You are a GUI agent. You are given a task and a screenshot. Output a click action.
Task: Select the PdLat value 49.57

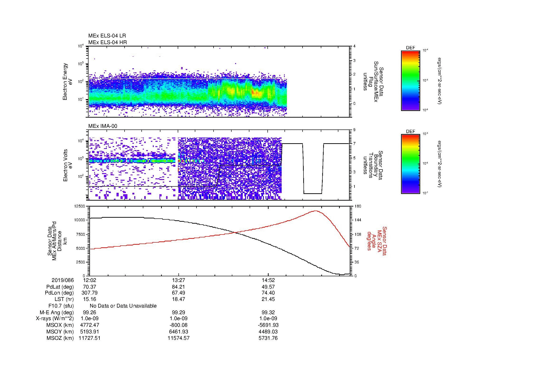268,287
